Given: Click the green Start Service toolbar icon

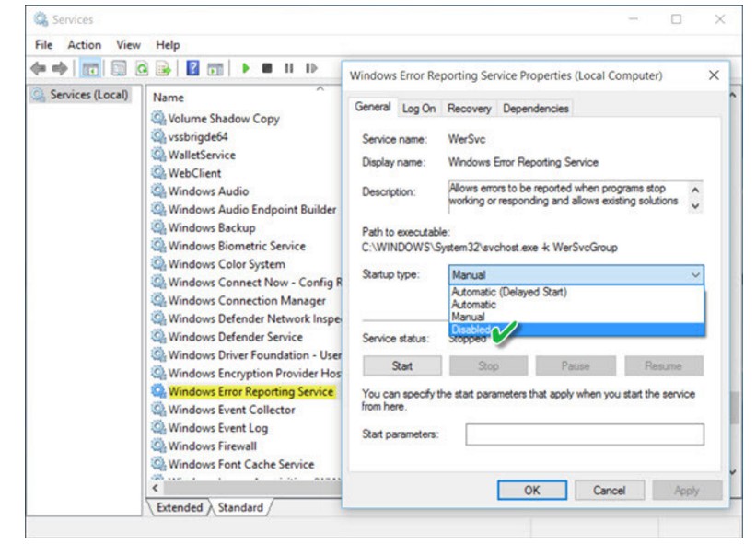Looking at the screenshot, I should 246,68.
